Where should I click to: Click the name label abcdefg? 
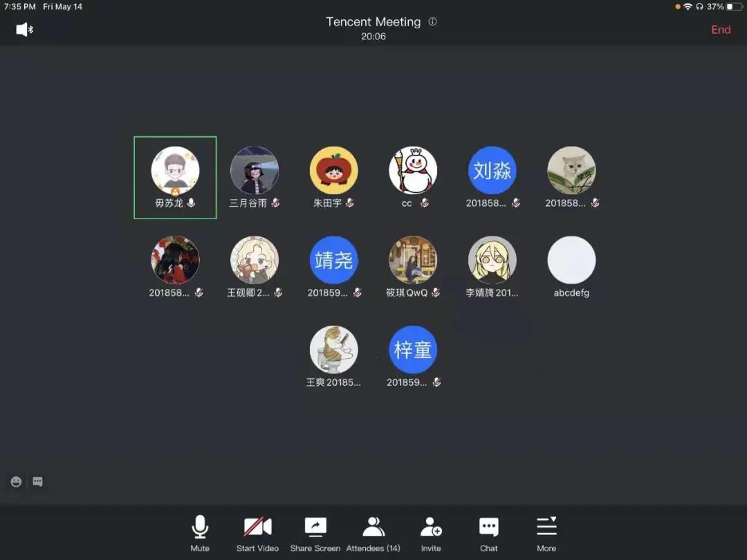(571, 292)
